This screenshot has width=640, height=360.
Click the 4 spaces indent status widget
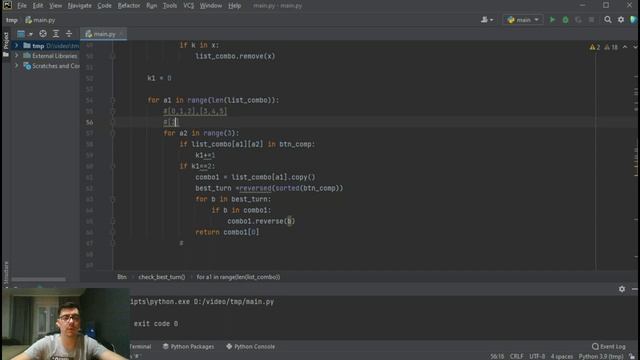tap(562, 356)
